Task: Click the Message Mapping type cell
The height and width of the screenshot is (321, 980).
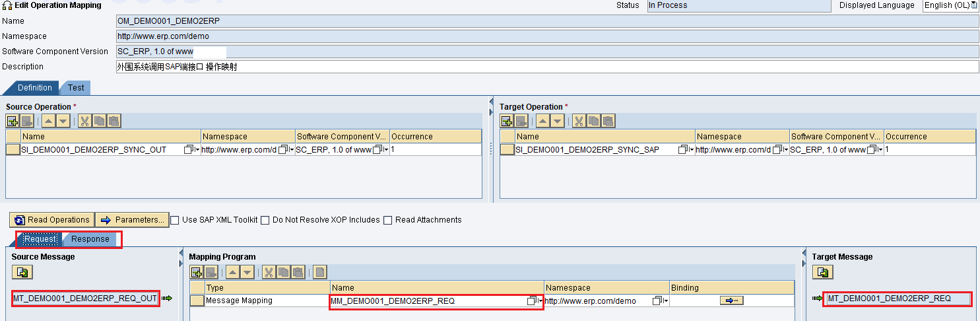Action: tap(267, 301)
